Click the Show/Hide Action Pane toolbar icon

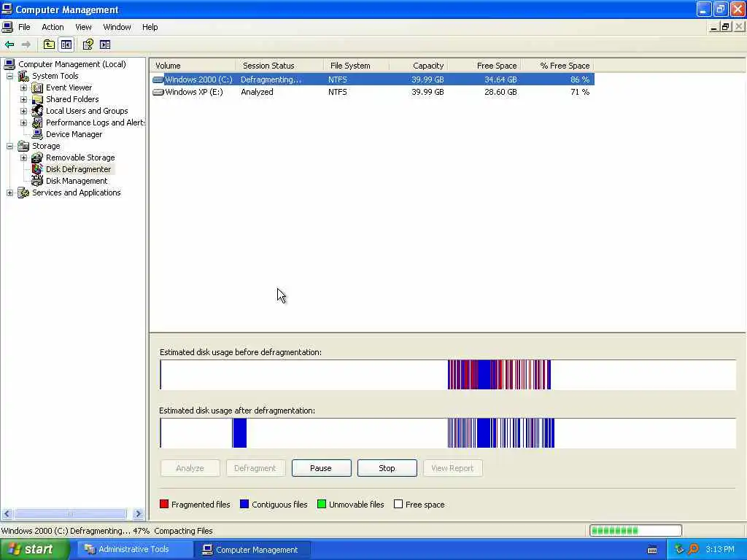click(105, 44)
